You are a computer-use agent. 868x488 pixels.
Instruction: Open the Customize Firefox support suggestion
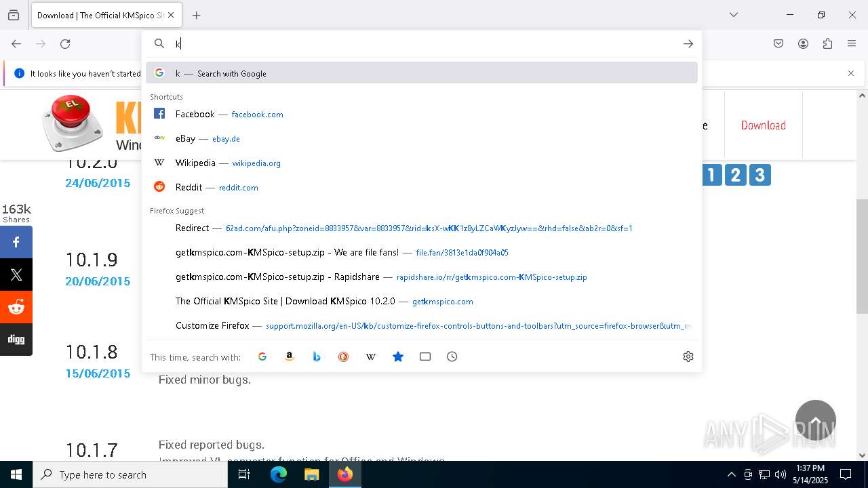(422, 325)
